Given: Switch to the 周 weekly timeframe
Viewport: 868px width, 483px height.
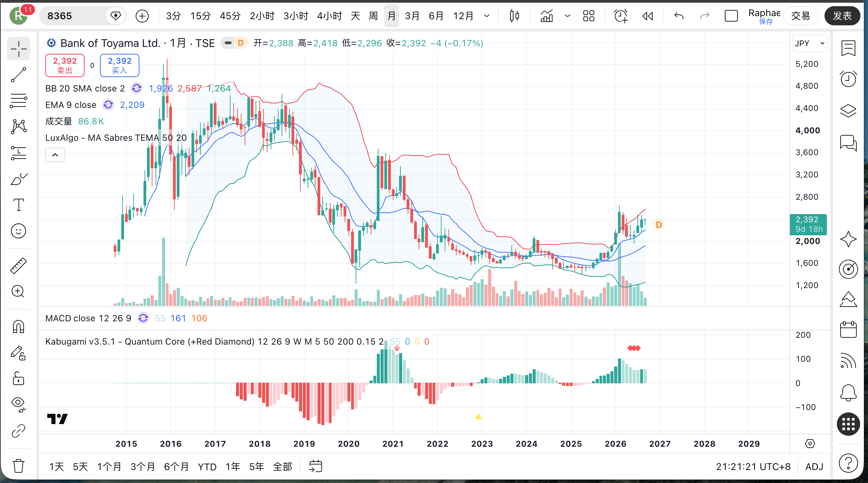Looking at the screenshot, I should pos(373,16).
